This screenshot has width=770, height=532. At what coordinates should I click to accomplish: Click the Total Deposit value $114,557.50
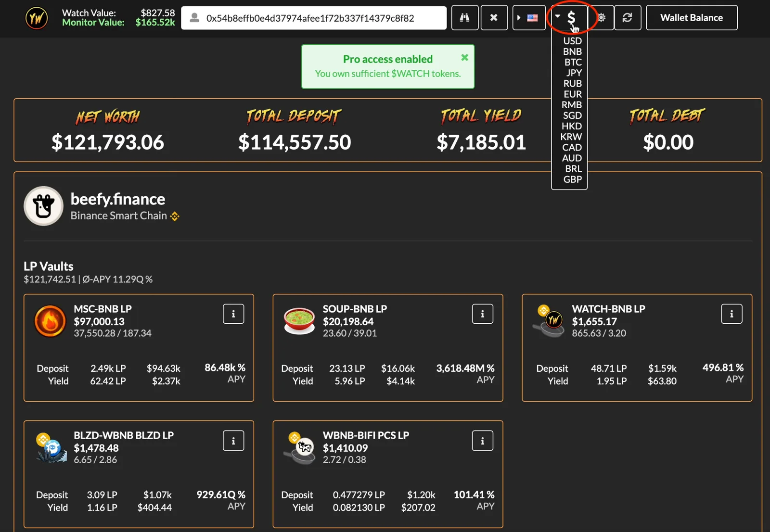coord(295,142)
